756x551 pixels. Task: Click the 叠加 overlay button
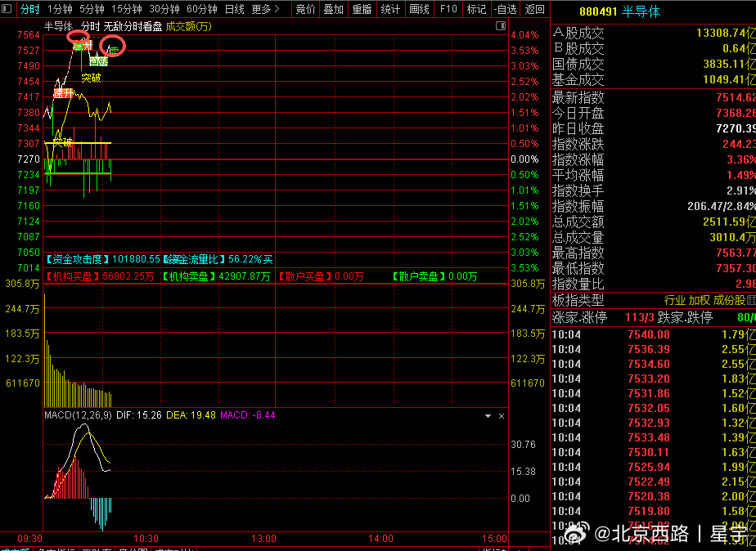334,9
